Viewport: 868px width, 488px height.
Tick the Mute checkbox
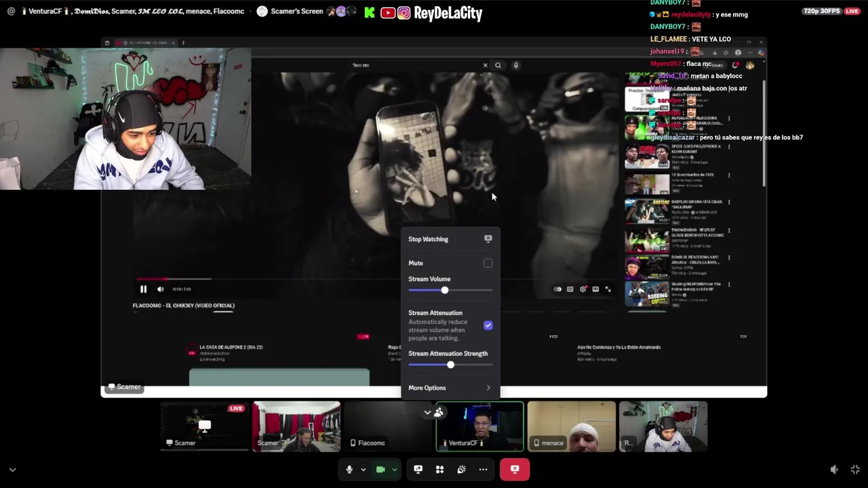coord(488,263)
